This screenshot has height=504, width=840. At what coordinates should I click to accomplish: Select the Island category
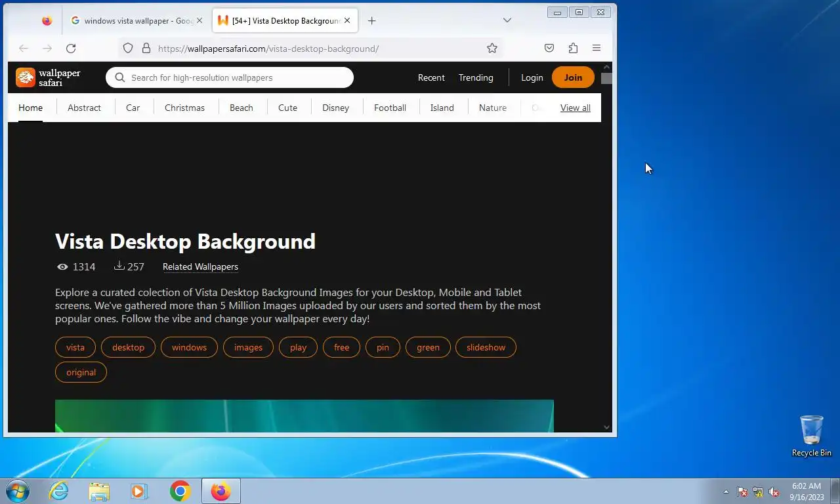442,108
